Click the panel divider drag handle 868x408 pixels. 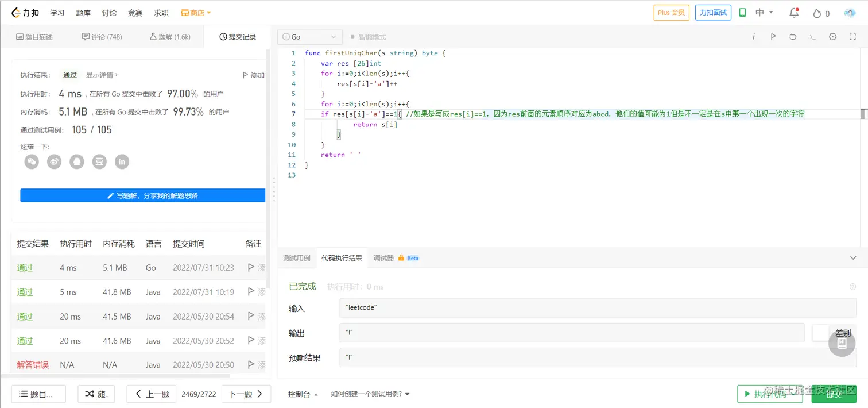pyautogui.click(x=274, y=188)
